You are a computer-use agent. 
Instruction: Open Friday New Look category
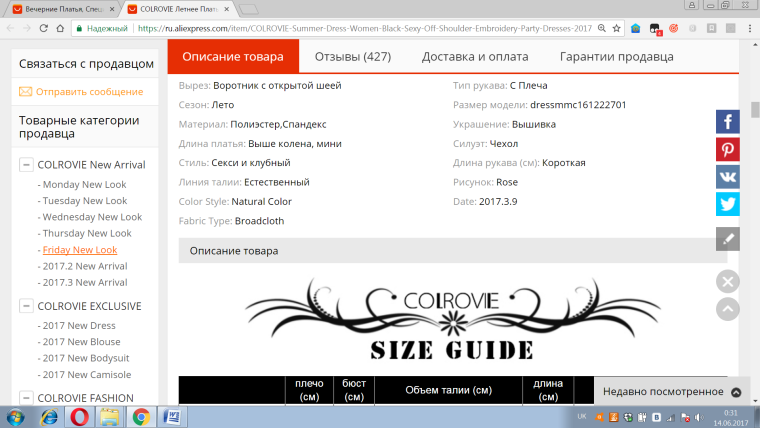pyautogui.click(x=80, y=250)
